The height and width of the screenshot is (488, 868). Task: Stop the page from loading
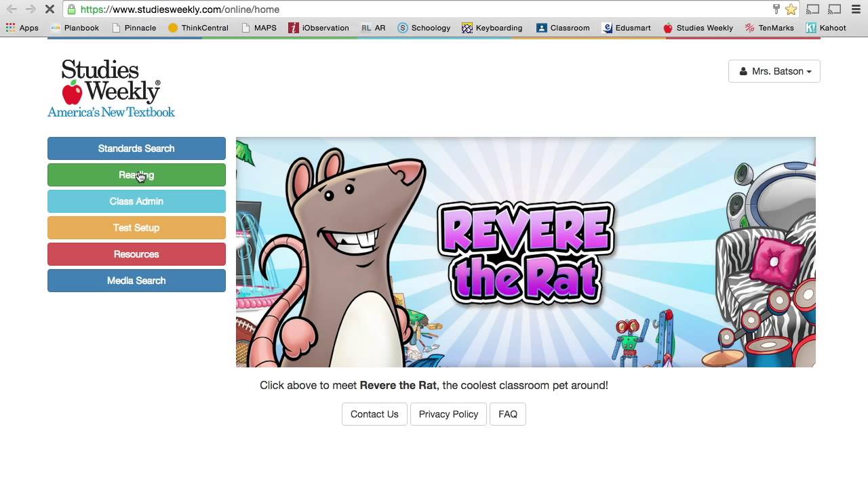tap(50, 9)
